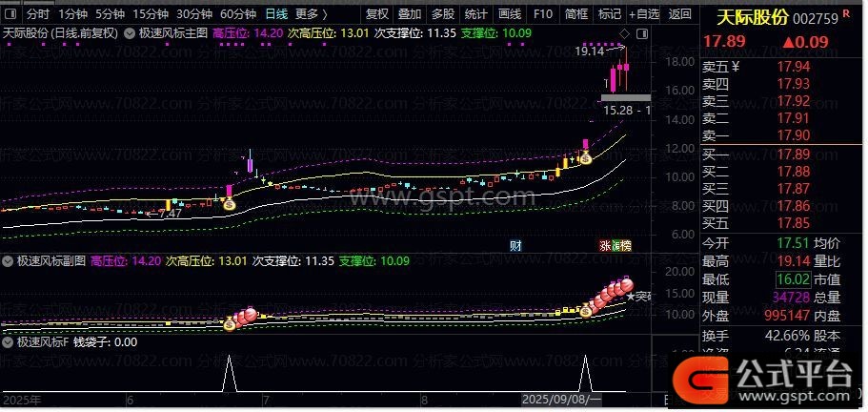Open the 画线 drawing tools

(510, 14)
